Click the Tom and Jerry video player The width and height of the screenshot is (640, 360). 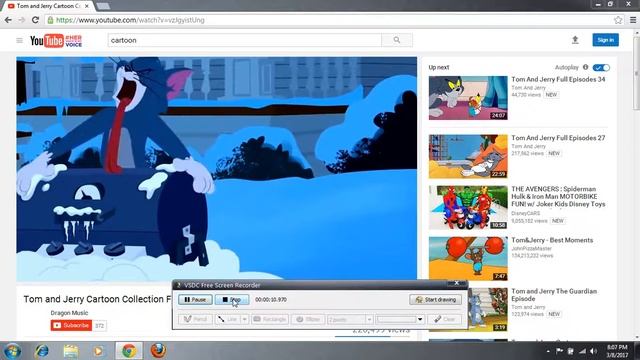coord(216,169)
